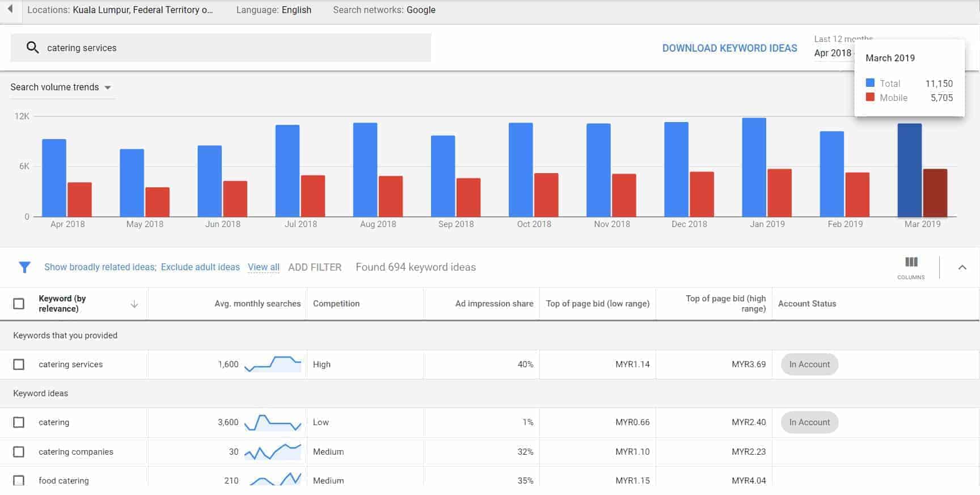This screenshot has width=980, height=495.
Task: Click the food catering keyword text
Action: 64,481
